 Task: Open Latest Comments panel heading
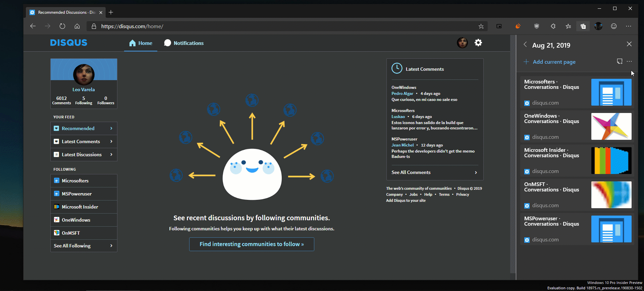[x=425, y=69]
